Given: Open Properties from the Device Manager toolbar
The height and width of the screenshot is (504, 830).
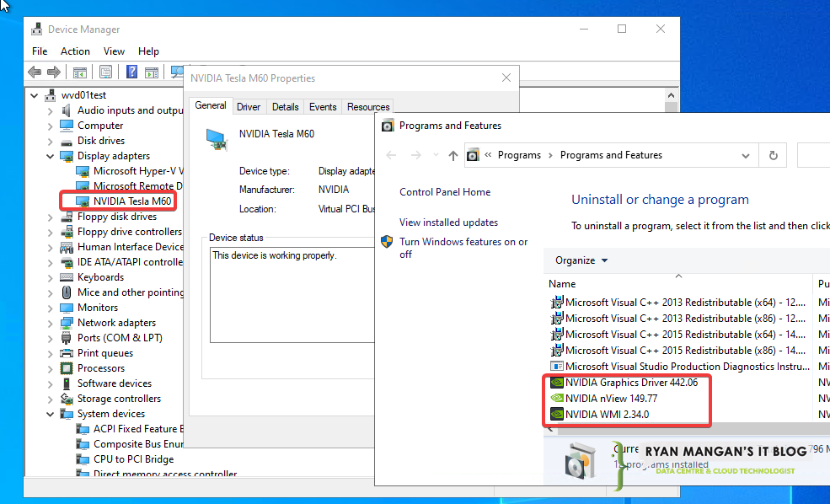Looking at the screenshot, I should coord(106,72).
